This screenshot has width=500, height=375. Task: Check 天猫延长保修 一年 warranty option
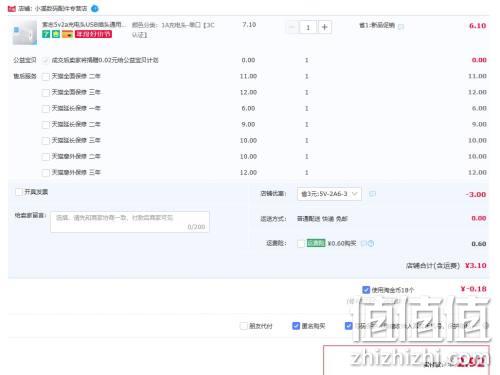coord(46,109)
